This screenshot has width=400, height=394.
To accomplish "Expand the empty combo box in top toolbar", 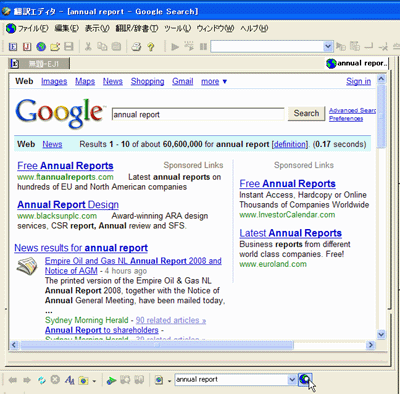I will (328, 46).
